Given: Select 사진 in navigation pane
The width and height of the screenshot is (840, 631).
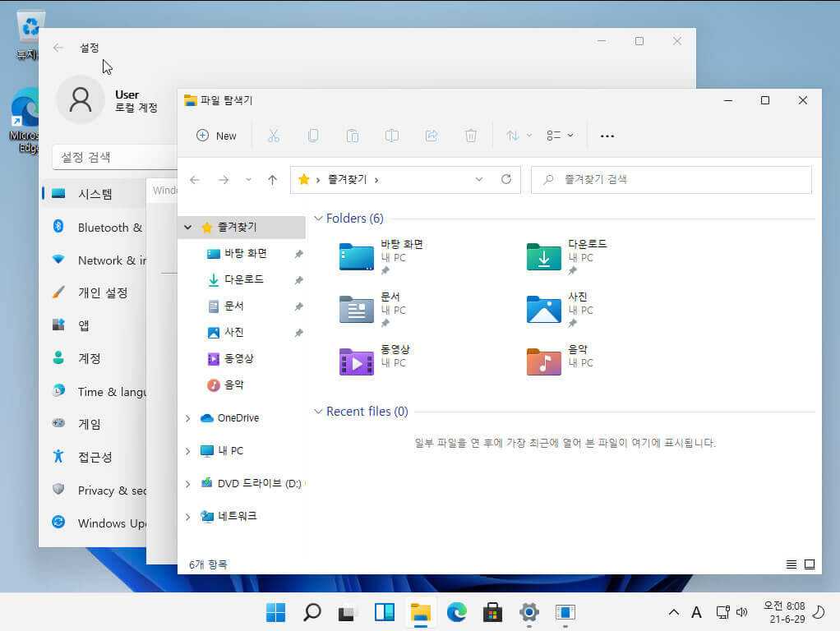Looking at the screenshot, I should click(233, 332).
